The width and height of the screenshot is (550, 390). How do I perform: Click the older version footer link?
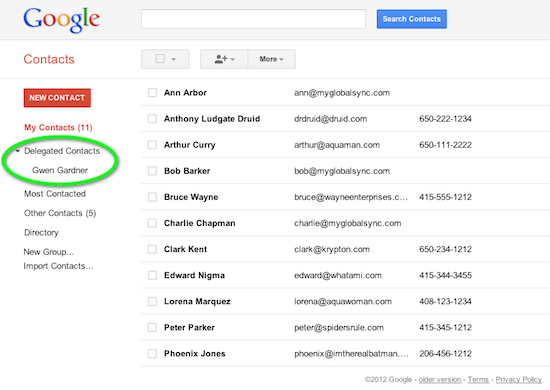[x=440, y=379]
